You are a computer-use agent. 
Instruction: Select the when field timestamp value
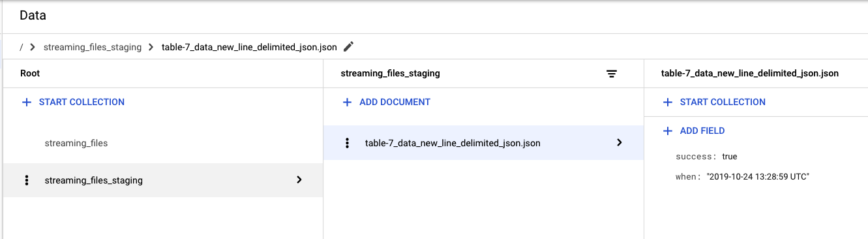pyautogui.click(x=758, y=176)
